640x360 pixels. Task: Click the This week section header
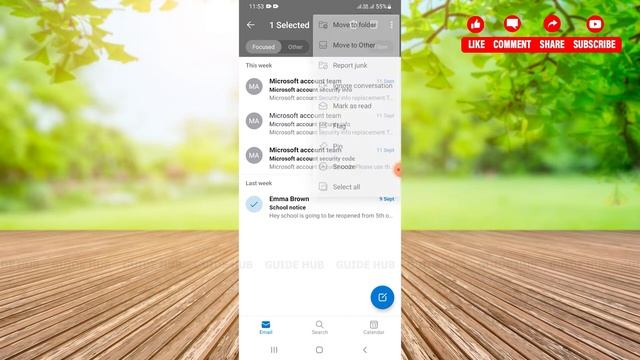(258, 65)
